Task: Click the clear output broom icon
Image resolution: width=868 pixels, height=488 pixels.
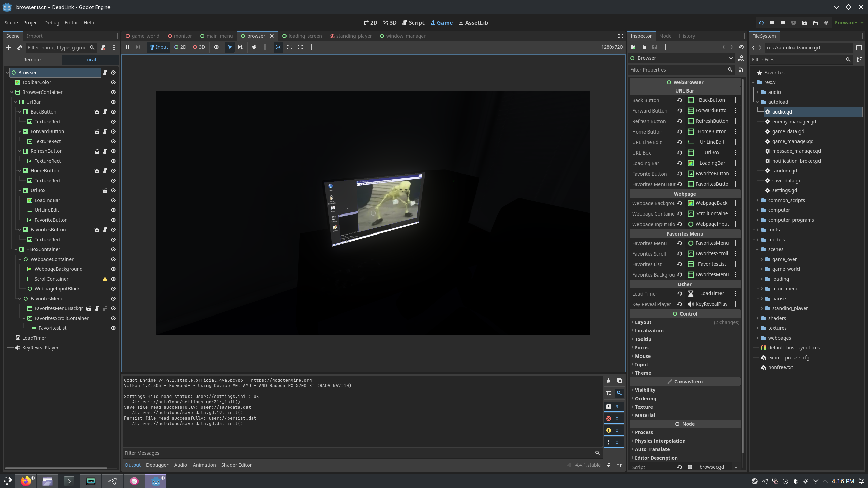Action: (x=609, y=380)
